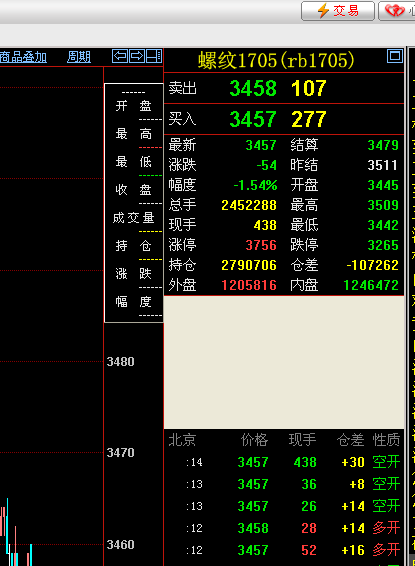This screenshot has width=415, height=566.
Task: Click the 北京 time column header
Action: (x=182, y=440)
